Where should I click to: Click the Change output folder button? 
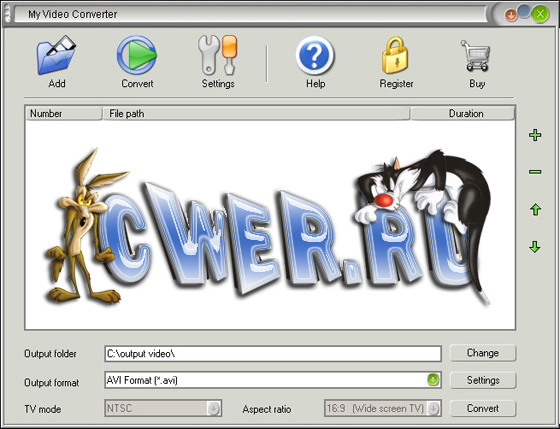[483, 353]
